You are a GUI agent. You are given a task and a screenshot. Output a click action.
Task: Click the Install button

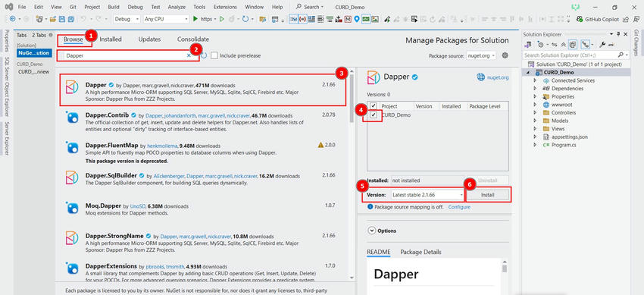click(487, 195)
